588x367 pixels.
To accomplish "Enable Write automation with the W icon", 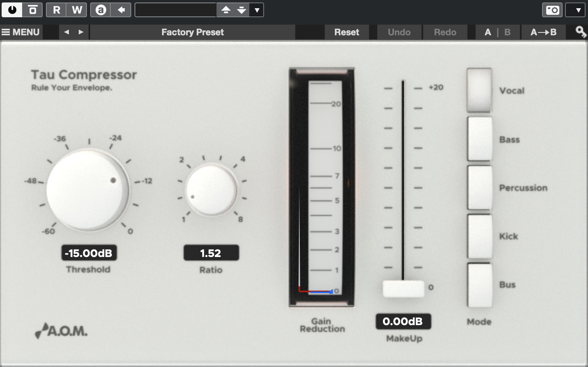I will pos(76,10).
